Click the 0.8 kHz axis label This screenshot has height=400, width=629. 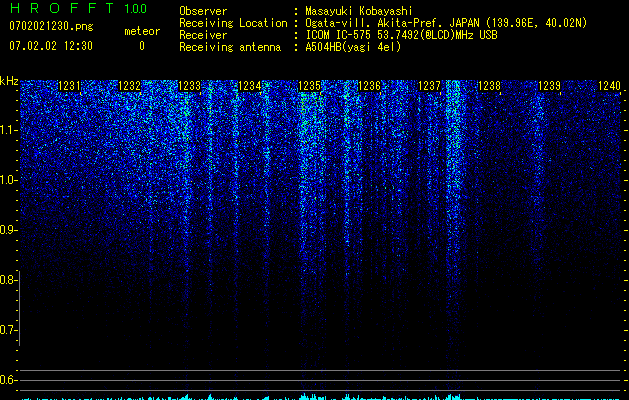point(8,280)
